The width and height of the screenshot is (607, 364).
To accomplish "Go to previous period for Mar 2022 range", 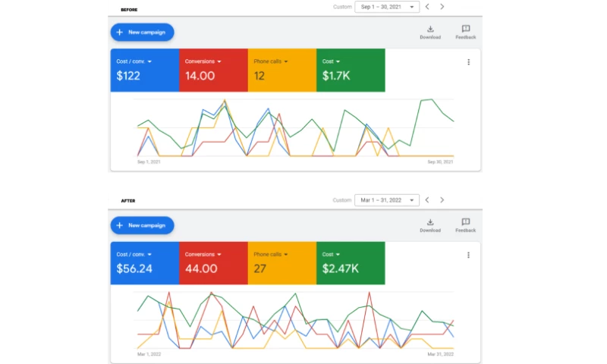I will (427, 200).
